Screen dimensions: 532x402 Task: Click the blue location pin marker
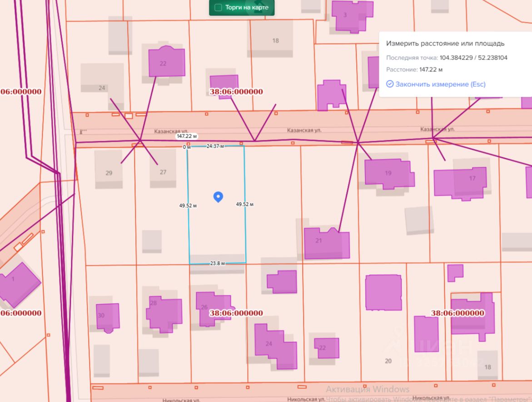[x=218, y=197]
